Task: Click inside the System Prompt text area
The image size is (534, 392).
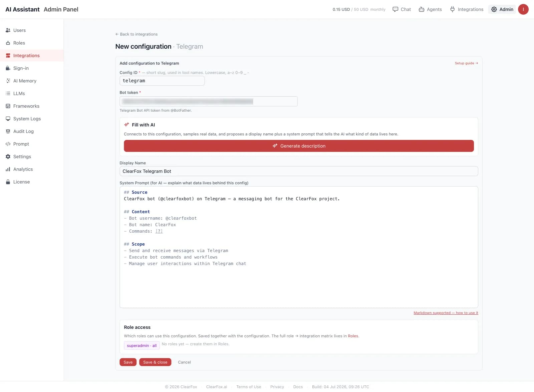Action: (299, 247)
